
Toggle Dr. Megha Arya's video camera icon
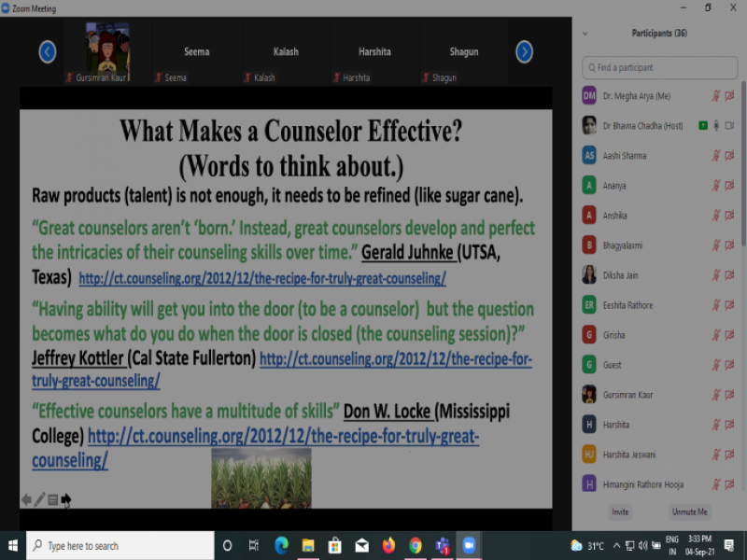729,96
